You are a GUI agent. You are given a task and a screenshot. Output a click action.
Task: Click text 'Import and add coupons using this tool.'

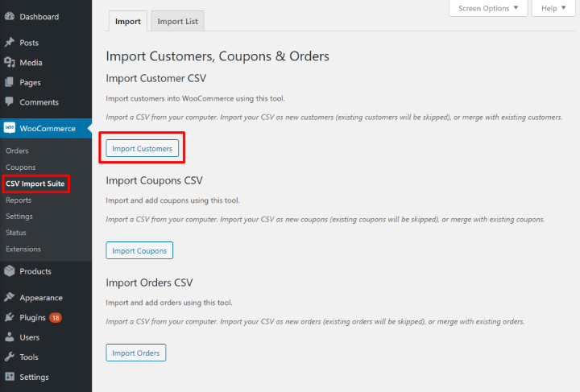[172, 200]
